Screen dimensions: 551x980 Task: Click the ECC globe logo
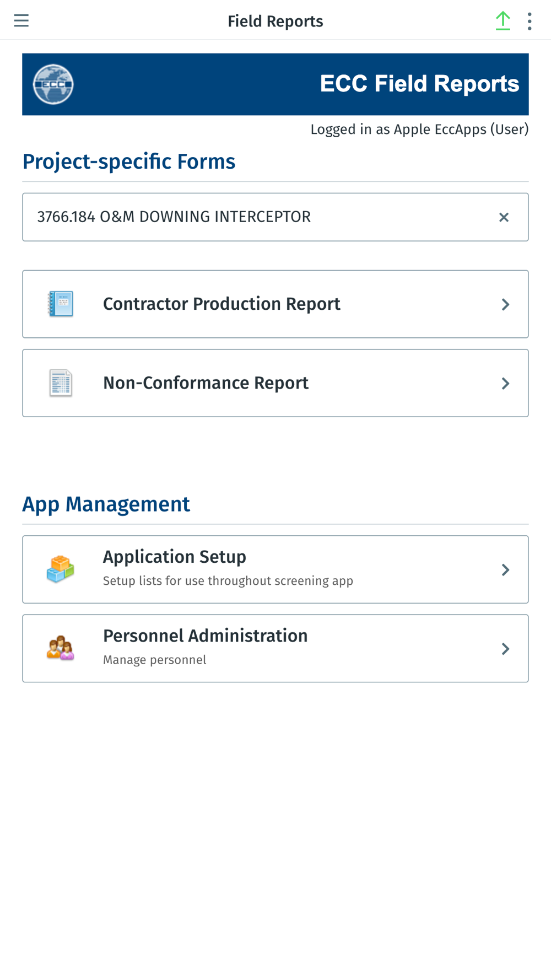click(x=53, y=84)
